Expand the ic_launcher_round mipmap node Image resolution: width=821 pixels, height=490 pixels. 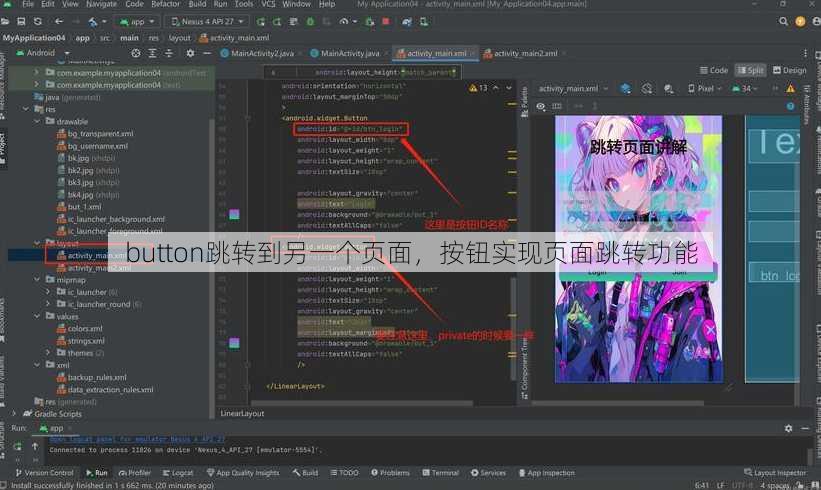point(48,304)
